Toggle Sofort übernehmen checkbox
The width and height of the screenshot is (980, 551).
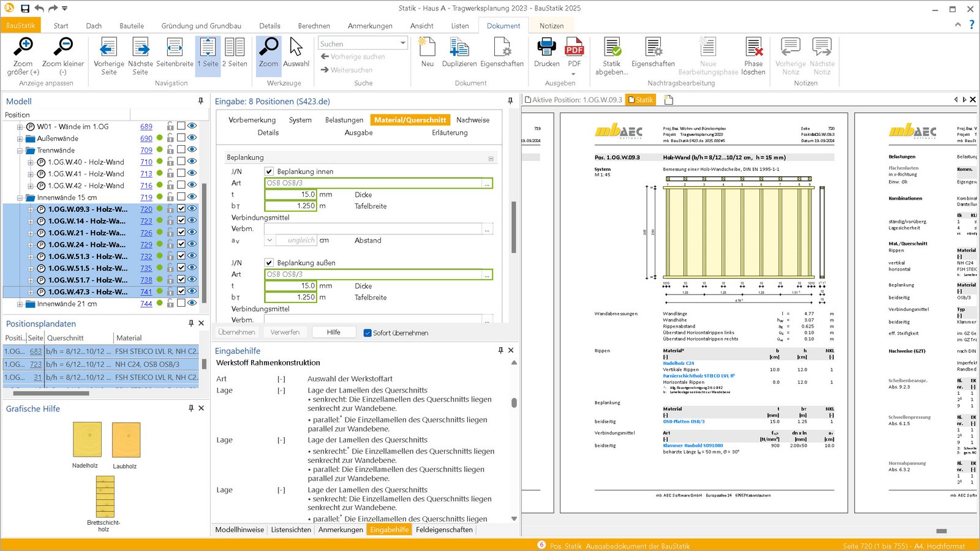click(x=367, y=333)
